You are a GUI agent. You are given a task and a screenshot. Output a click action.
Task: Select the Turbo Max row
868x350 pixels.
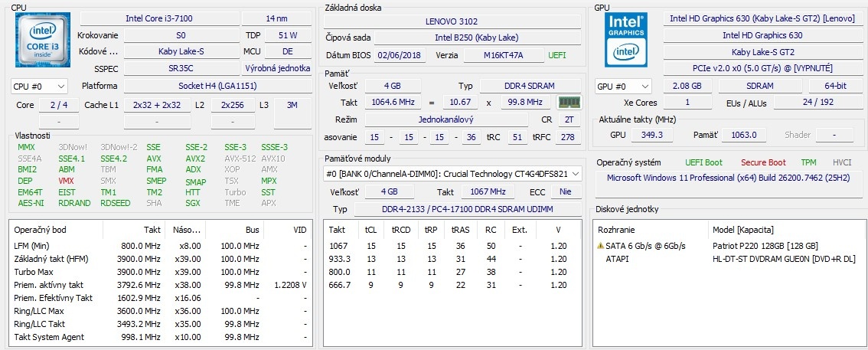coord(161,272)
